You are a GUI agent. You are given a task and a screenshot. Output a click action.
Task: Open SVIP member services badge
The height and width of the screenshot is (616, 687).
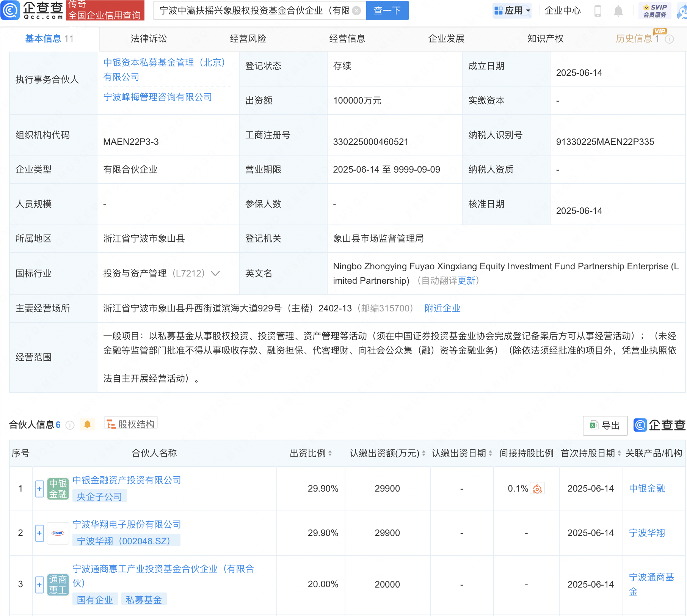[655, 11]
